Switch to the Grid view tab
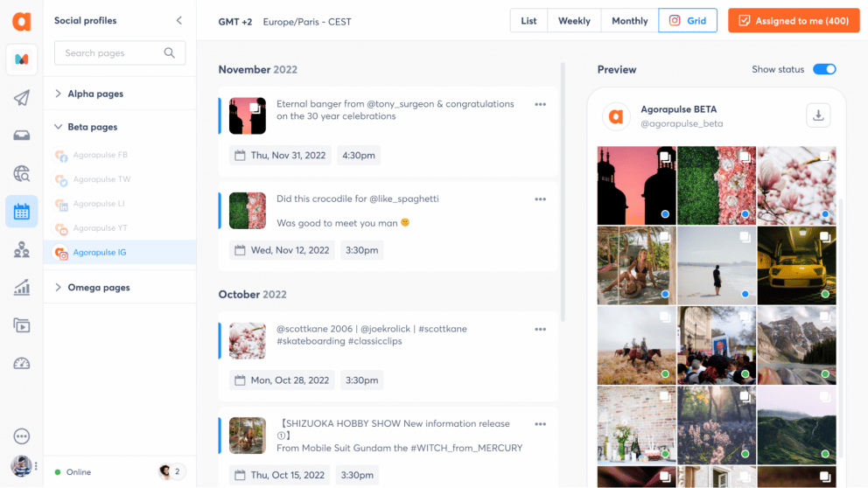The image size is (868, 488). point(688,20)
